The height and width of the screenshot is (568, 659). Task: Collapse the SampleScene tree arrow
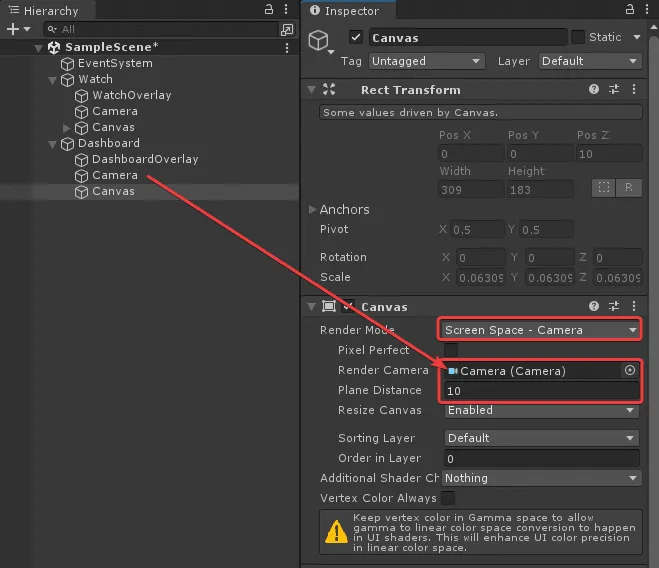38,48
